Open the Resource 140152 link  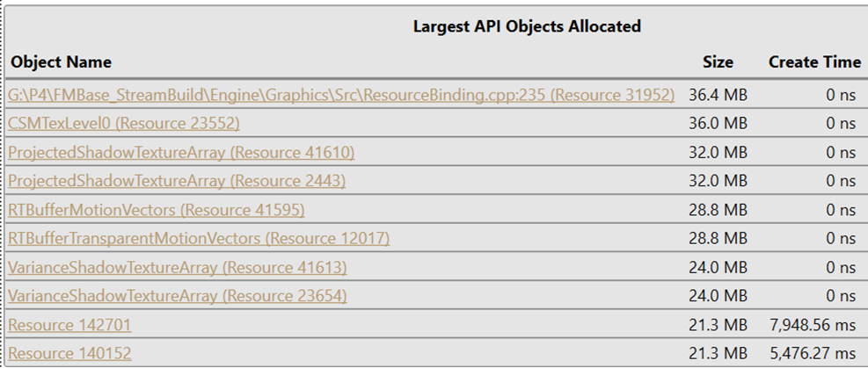click(x=69, y=353)
